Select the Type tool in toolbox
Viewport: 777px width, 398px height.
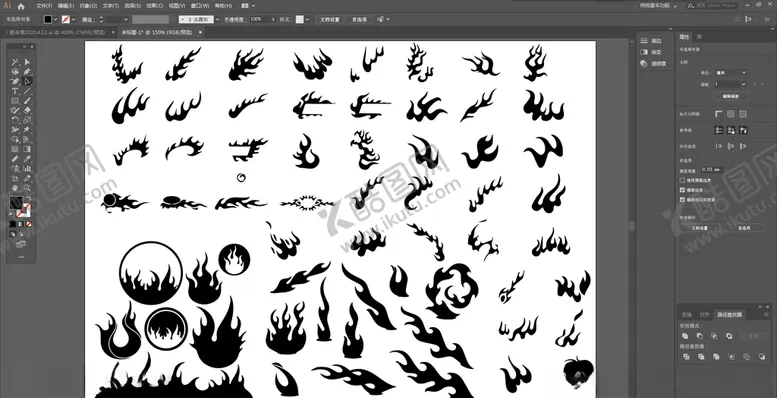[x=15, y=91]
